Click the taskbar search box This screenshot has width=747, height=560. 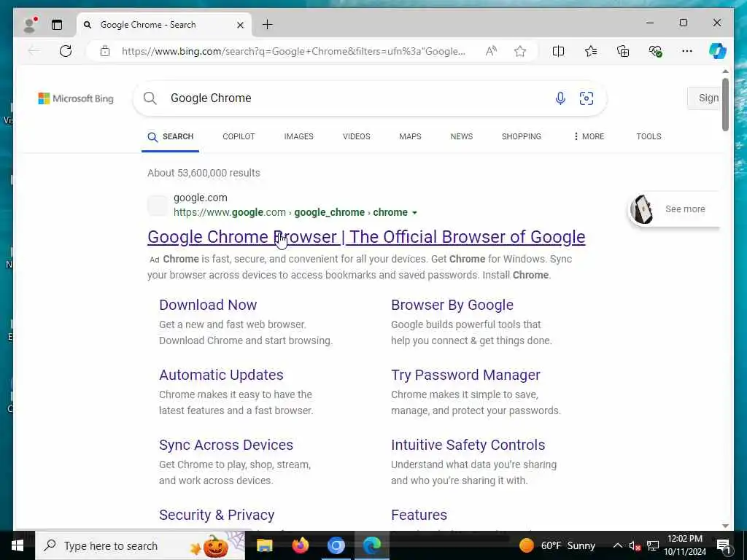tap(140, 545)
